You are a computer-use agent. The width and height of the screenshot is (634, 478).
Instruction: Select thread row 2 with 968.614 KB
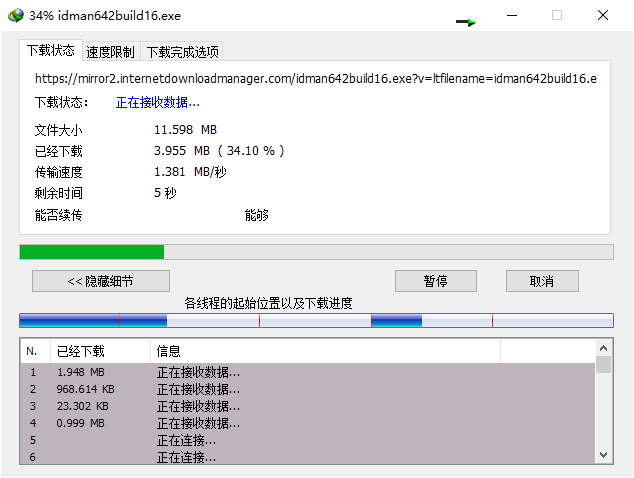[x=308, y=389]
